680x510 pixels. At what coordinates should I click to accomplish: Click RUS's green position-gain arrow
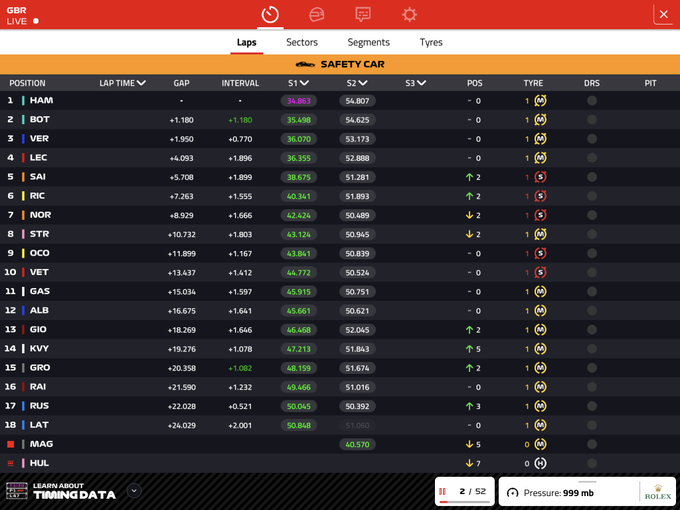click(469, 406)
